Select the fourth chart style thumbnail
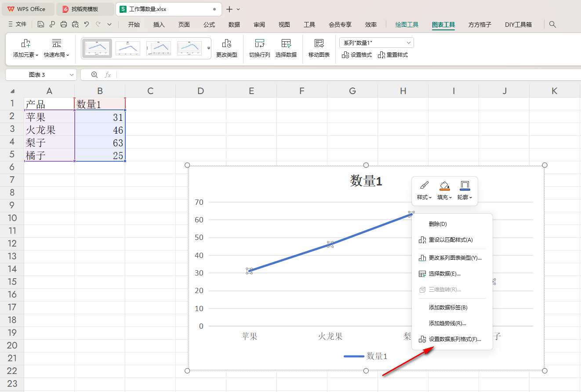Viewport: 581px width, 392px height. coord(189,48)
